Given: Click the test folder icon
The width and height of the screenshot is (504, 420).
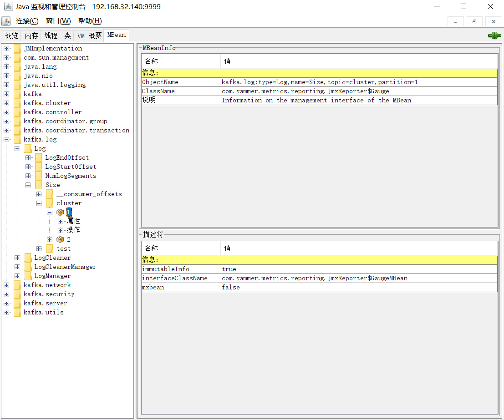Looking at the screenshot, I should click(50, 249).
